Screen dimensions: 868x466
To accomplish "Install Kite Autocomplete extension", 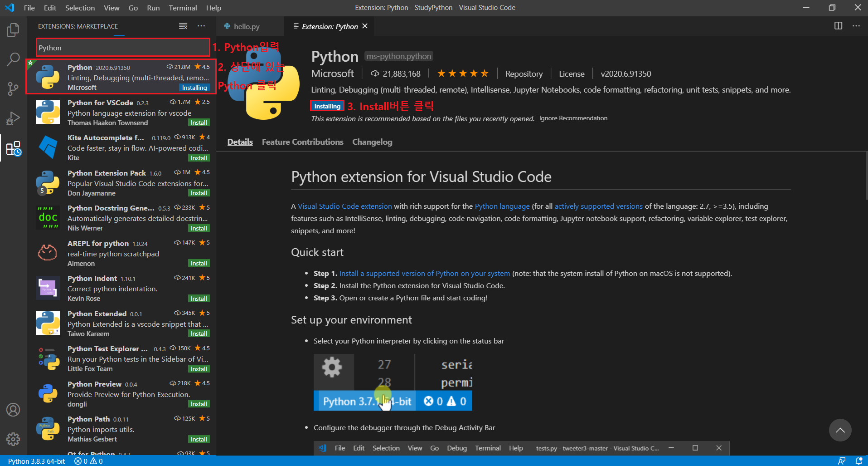I will [199, 158].
